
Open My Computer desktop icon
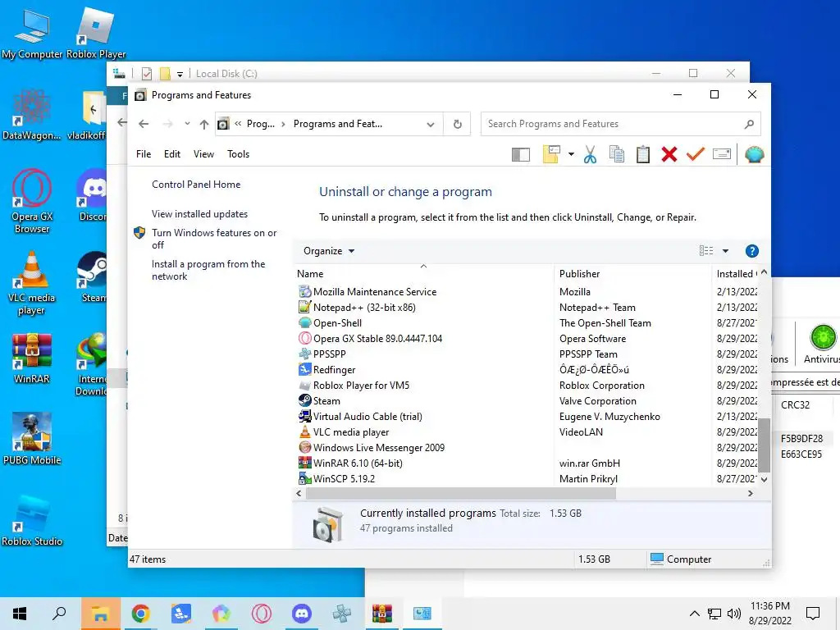point(32,33)
